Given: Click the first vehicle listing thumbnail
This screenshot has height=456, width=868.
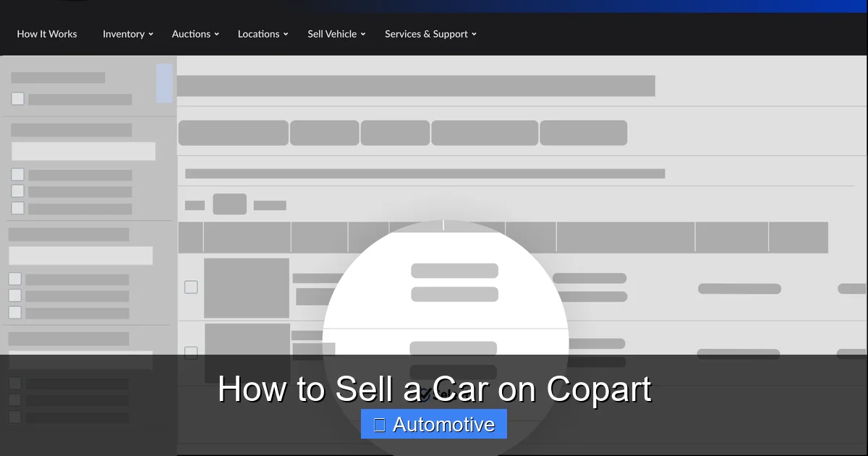Looking at the screenshot, I should tap(247, 287).
